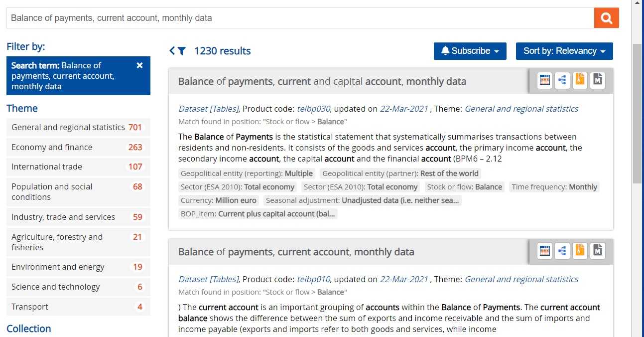Filter by General and regional statistics theme
Image resolution: width=644 pixels, height=337 pixels.
tap(78, 127)
